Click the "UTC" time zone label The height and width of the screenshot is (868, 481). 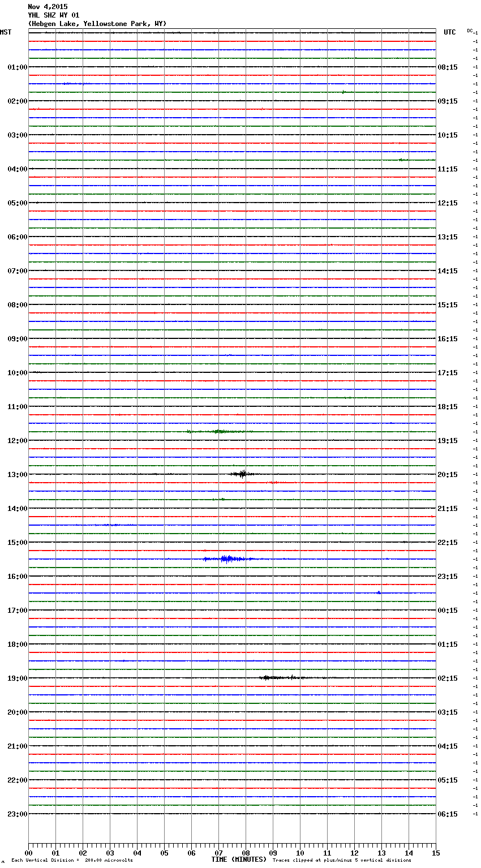(x=450, y=32)
